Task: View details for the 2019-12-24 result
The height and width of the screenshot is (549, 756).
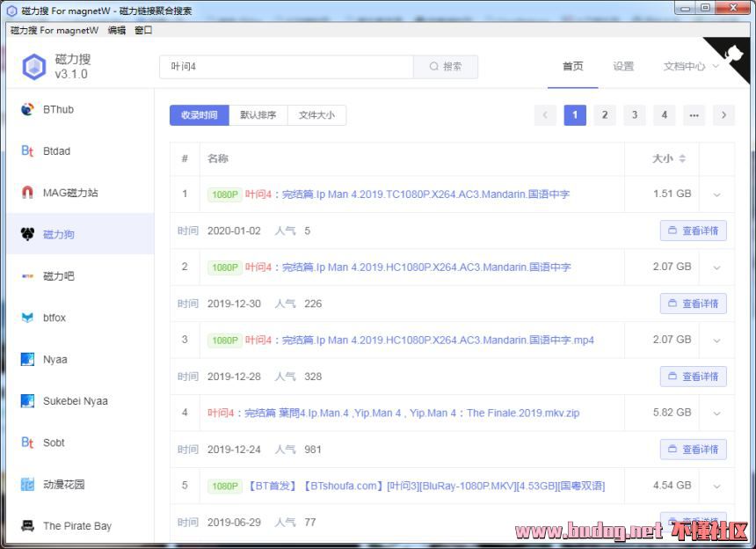Action: pos(694,450)
